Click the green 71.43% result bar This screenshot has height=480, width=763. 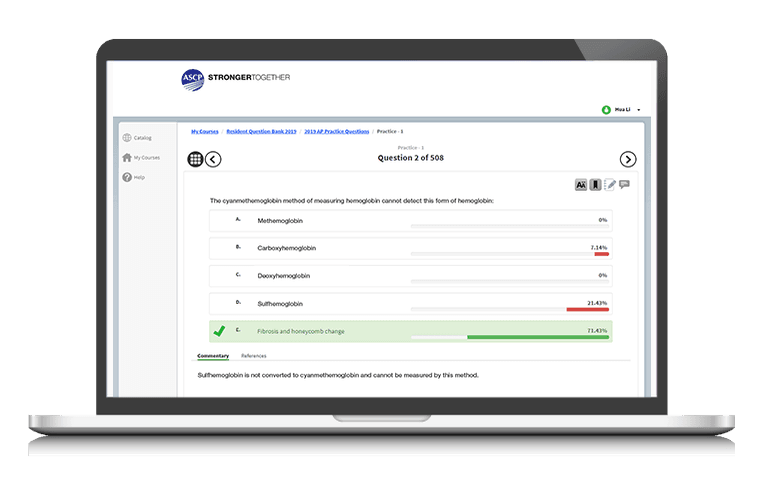click(x=537, y=337)
